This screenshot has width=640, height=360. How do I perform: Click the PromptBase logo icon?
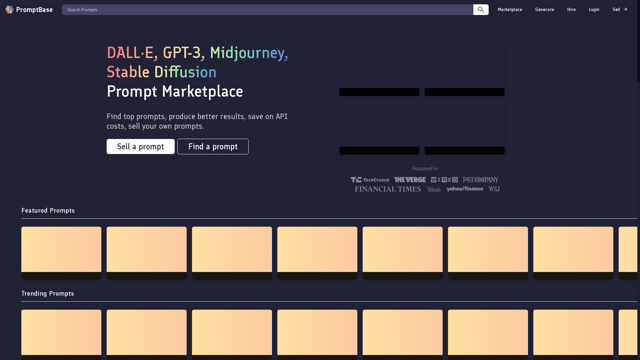[x=9, y=9]
